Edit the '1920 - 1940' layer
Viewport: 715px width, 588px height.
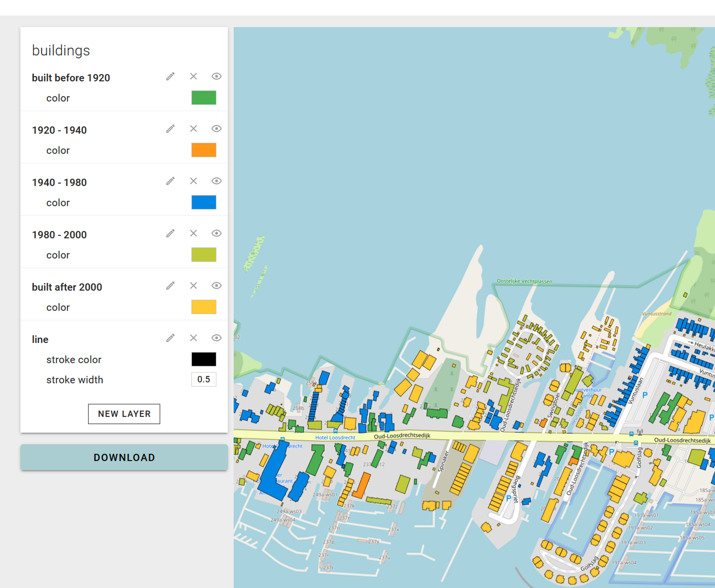(x=170, y=129)
